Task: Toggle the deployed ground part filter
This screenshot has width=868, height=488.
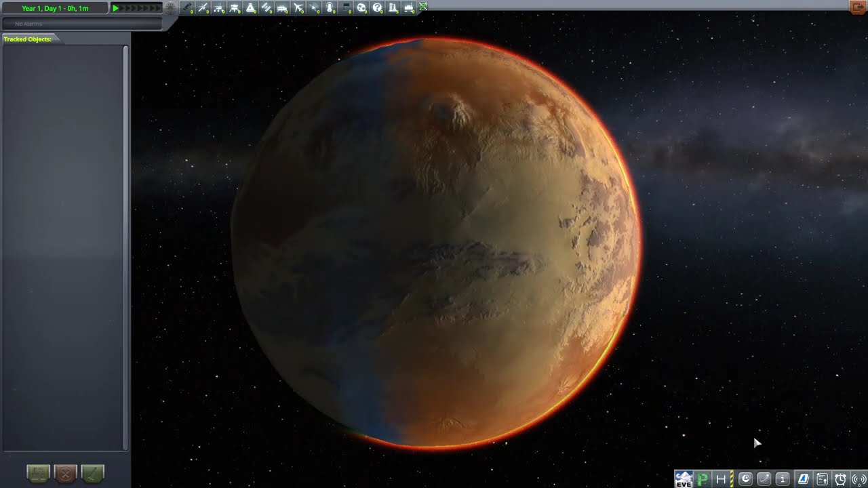Action: coord(410,7)
